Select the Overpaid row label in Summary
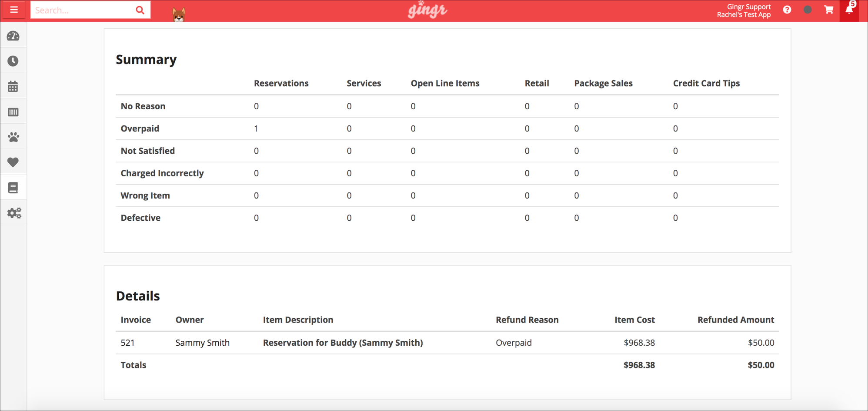The image size is (868, 411). pos(140,128)
